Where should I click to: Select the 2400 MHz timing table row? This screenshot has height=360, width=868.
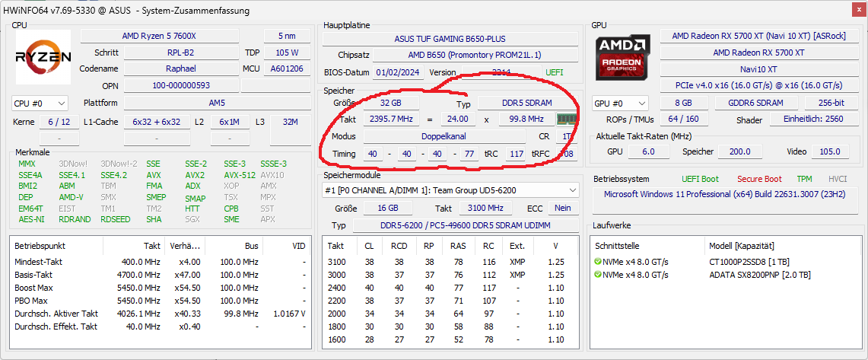click(450, 288)
